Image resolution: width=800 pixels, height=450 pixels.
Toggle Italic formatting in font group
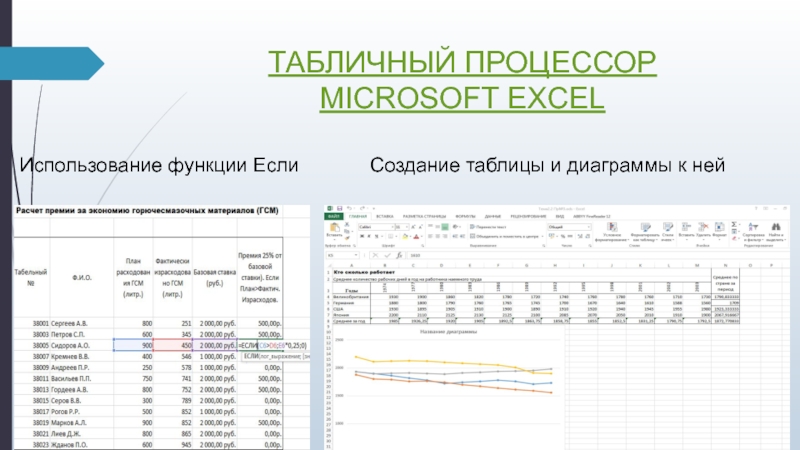tap(369, 236)
